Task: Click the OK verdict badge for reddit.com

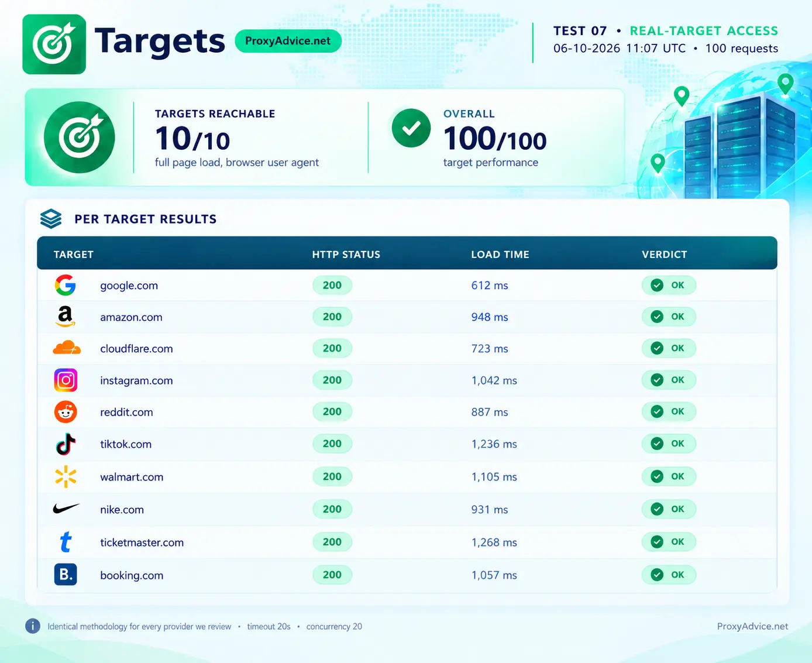Action: (x=669, y=411)
